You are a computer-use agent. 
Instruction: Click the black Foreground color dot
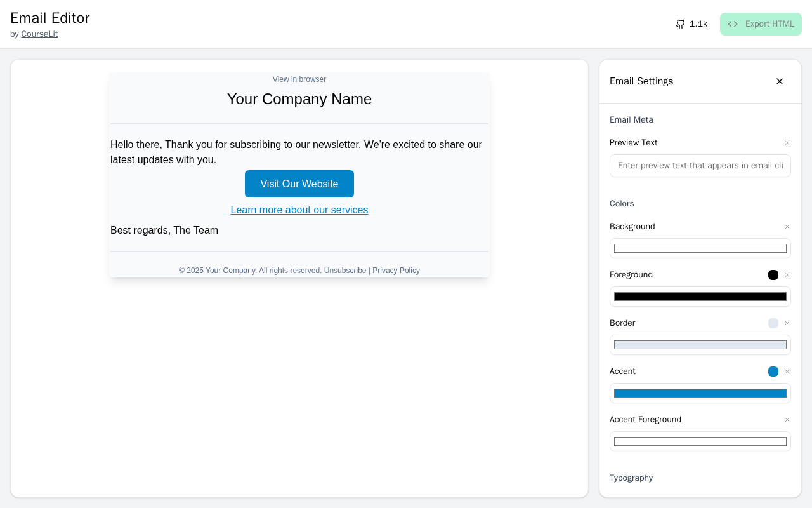click(x=773, y=275)
